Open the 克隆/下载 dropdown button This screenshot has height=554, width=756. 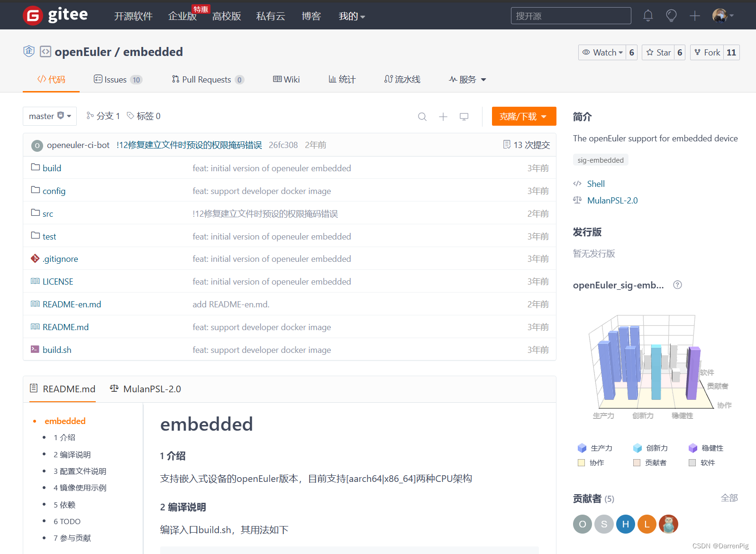[x=524, y=116]
